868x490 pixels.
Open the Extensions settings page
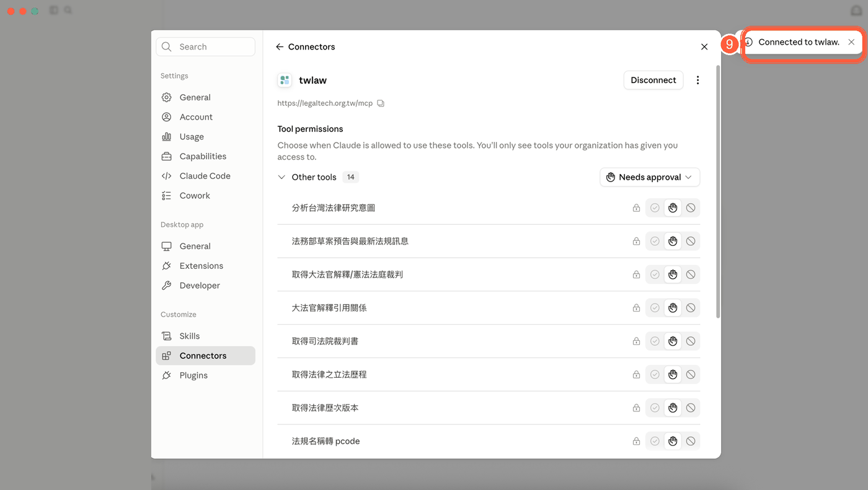205,266
